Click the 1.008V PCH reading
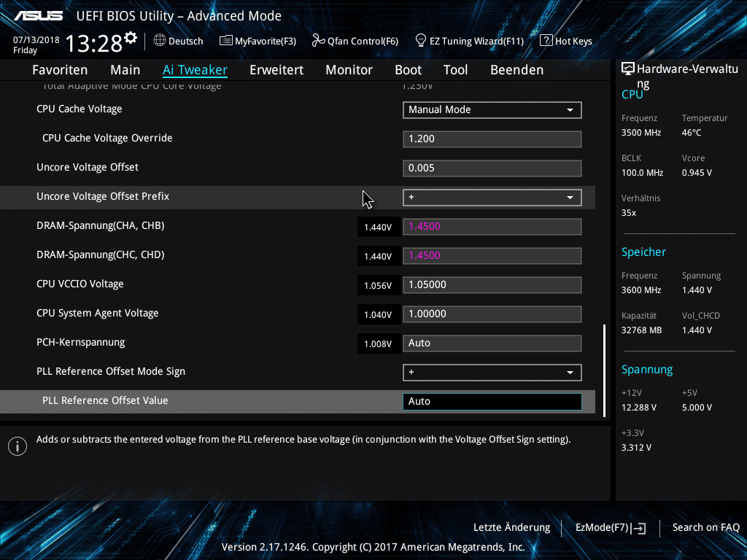Image resolution: width=747 pixels, height=560 pixels. coord(379,343)
